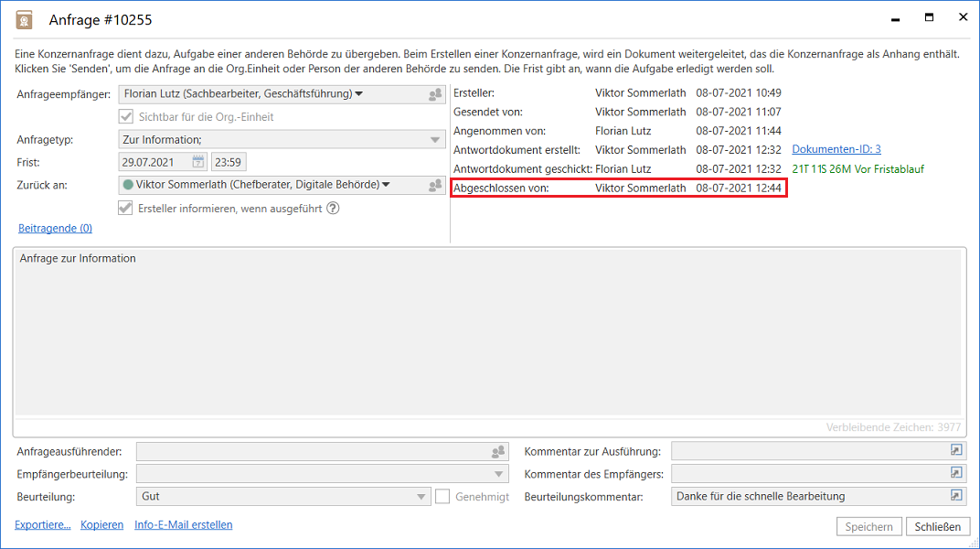Expand the Kommentar zur Ausführung field icon

[956, 450]
